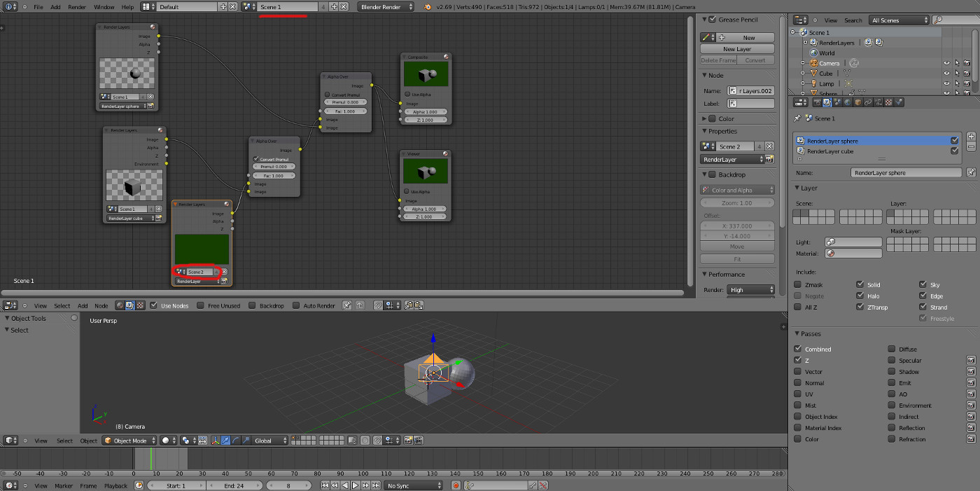Viewport: 980px width, 491px height.
Task: Adjust the Fac 1.000 slider on upper Alpha Over node
Action: pyautogui.click(x=344, y=111)
